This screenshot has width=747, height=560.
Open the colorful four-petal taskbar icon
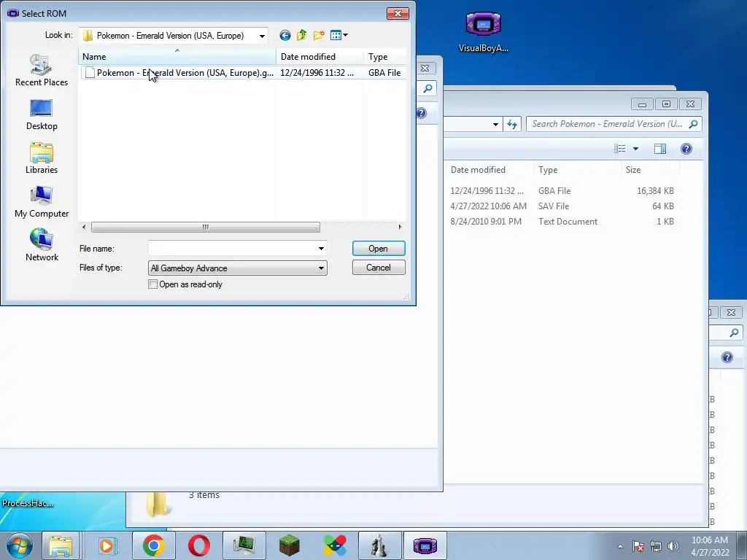tap(334, 545)
